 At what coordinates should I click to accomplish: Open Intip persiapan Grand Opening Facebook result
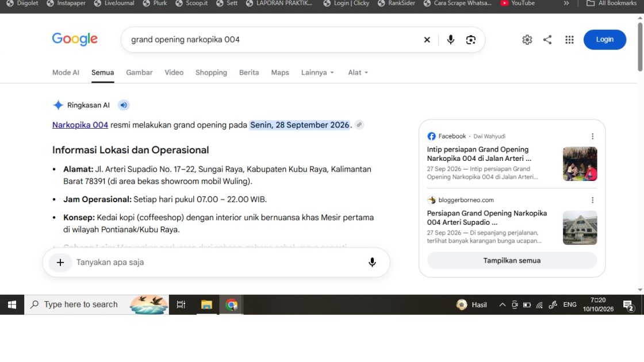479,154
